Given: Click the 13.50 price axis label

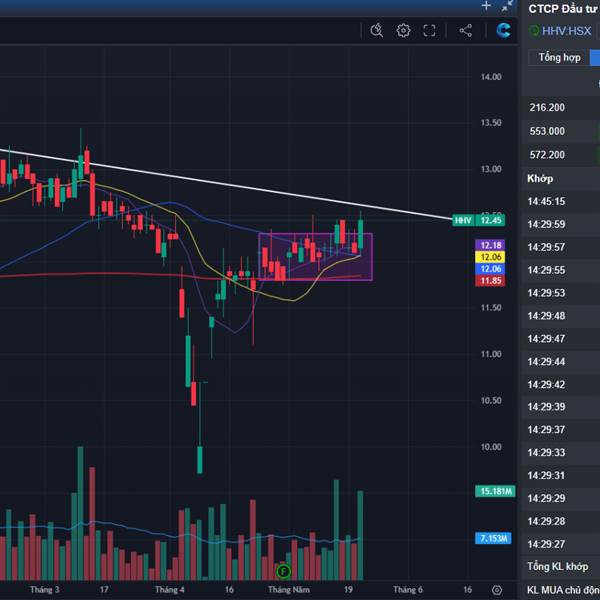Looking at the screenshot, I should (491, 123).
